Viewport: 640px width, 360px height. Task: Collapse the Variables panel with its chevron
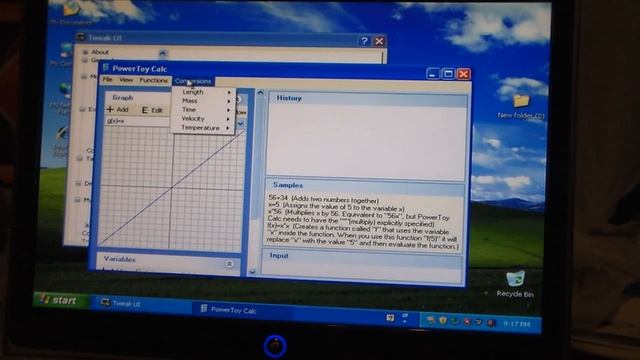[229, 264]
